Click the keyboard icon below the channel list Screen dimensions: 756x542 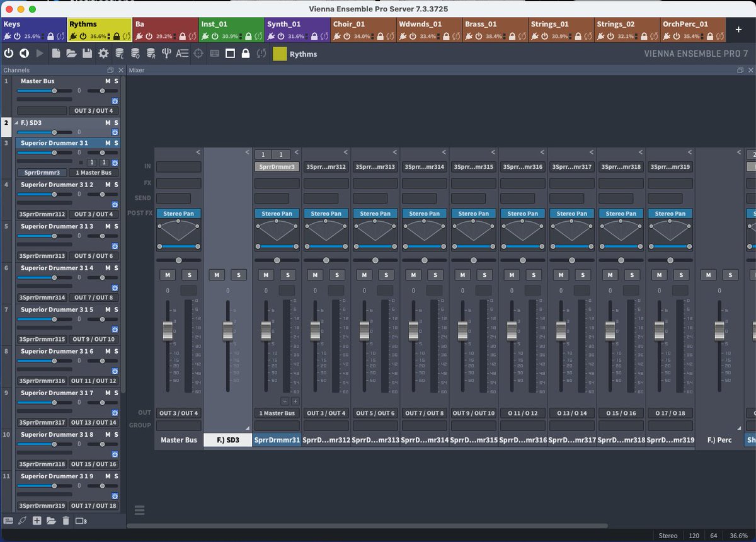pyautogui.click(x=8, y=521)
